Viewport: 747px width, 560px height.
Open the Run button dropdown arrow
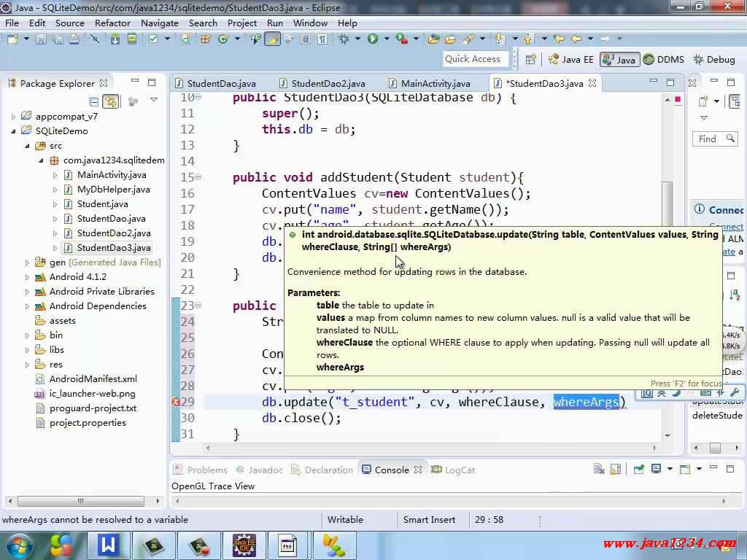tap(387, 39)
